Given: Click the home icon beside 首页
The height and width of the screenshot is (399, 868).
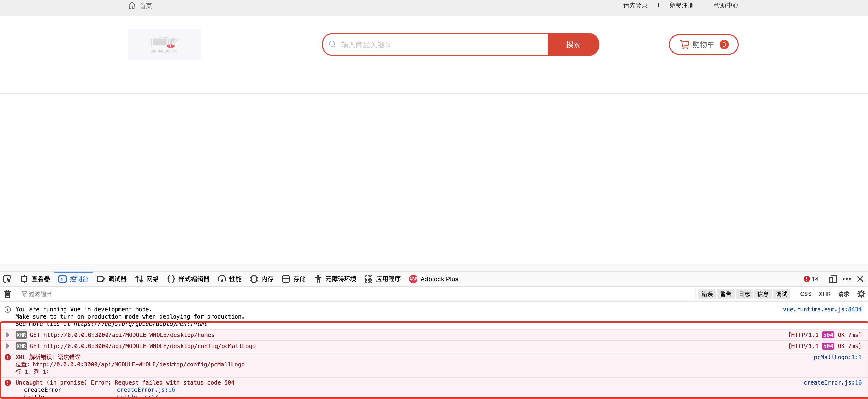Looking at the screenshot, I should click(132, 5).
